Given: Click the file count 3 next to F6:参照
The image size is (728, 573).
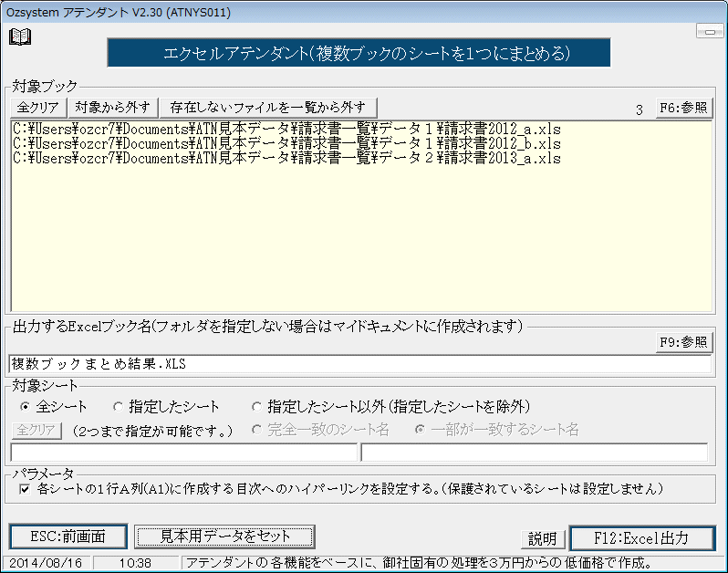Looking at the screenshot, I should (640, 109).
